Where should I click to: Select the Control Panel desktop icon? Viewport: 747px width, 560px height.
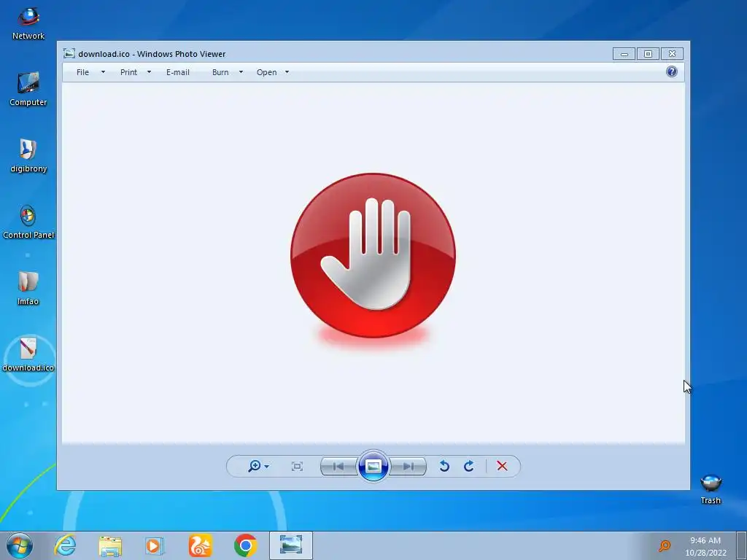pyautogui.click(x=28, y=222)
